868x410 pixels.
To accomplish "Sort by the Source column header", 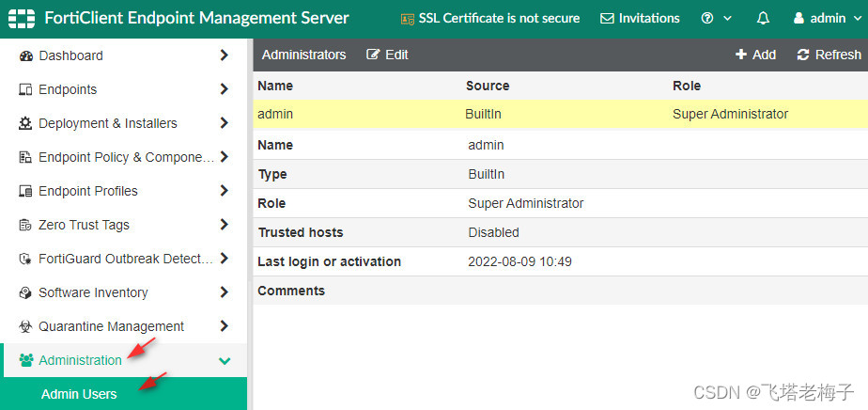I will point(488,86).
